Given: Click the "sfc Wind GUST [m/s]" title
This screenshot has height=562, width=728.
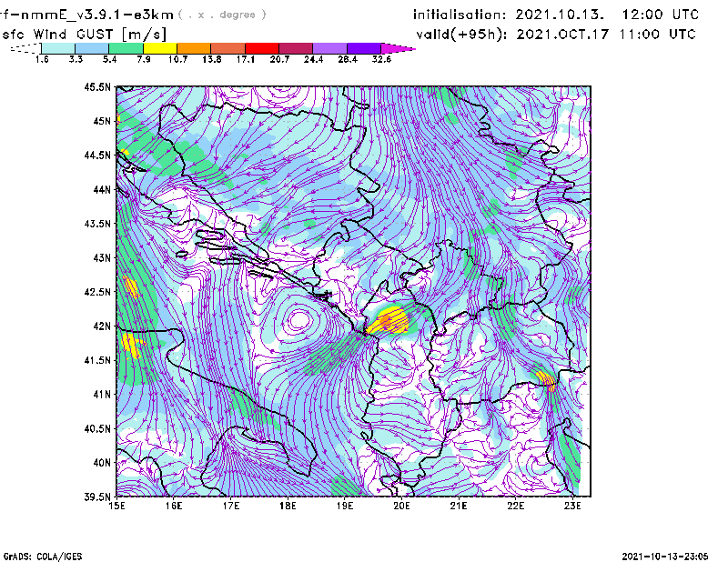Looking at the screenshot, I should pyautogui.click(x=84, y=35).
